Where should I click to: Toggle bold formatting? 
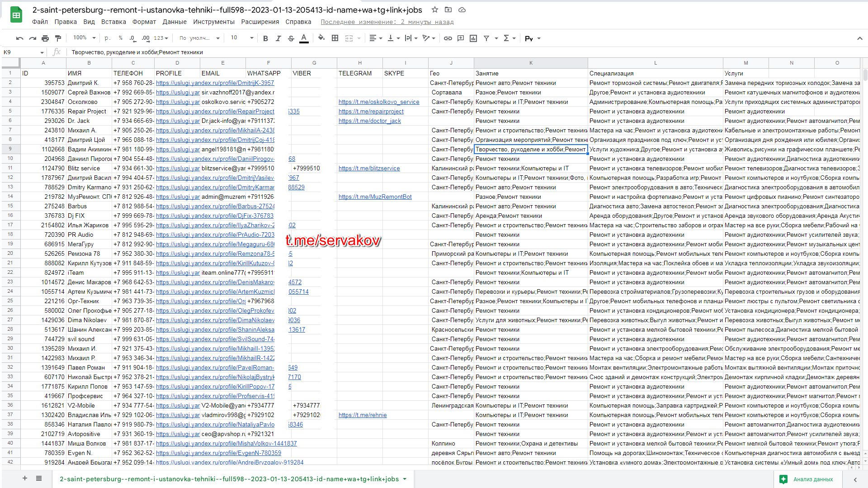[265, 38]
